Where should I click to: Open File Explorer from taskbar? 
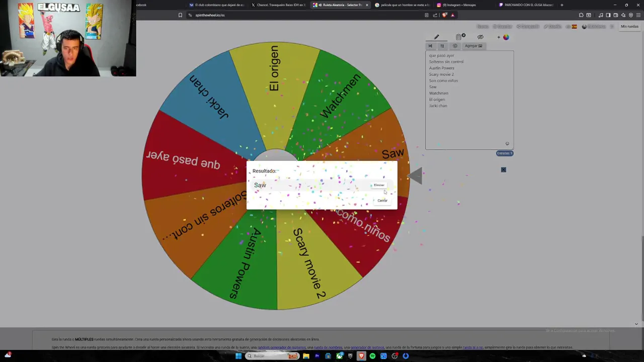306,356
